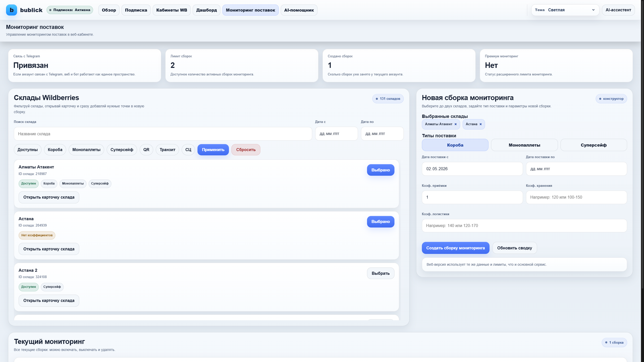Viewport: 644px width, 362px height.
Task: Open warehouse card for Алматы Атакент
Action: coord(49,197)
